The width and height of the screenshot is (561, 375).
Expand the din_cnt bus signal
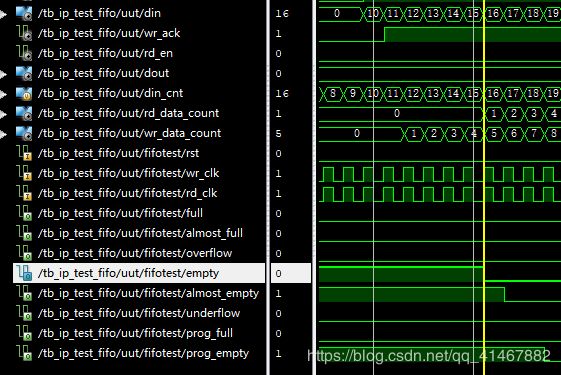pos(3,94)
